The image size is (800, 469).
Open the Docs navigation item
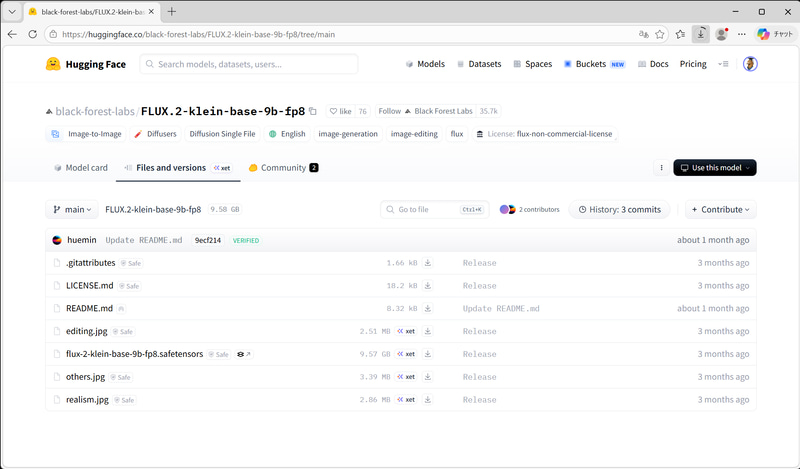coord(653,64)
